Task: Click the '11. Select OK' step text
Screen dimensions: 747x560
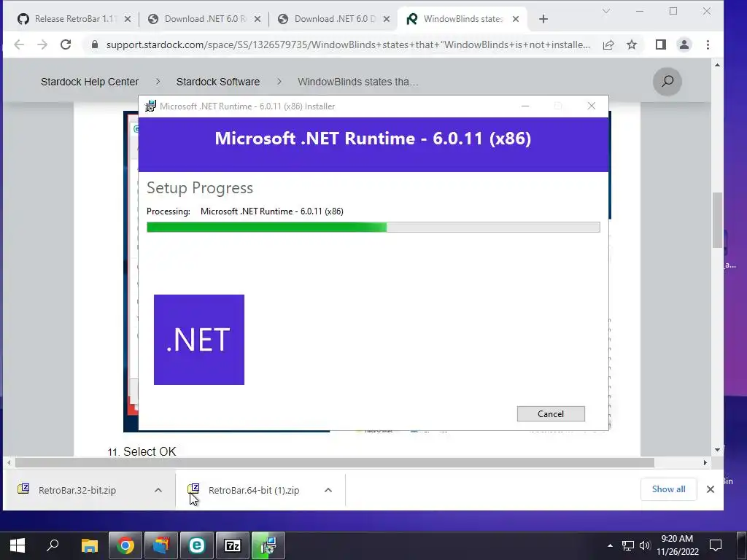Action: tap(142, 451)
